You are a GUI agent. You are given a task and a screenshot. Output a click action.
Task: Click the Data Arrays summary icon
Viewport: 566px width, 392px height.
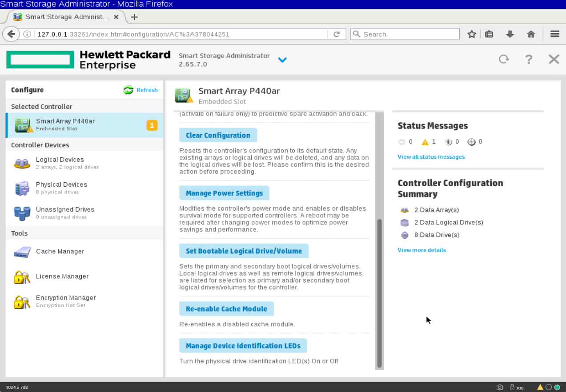404,210
